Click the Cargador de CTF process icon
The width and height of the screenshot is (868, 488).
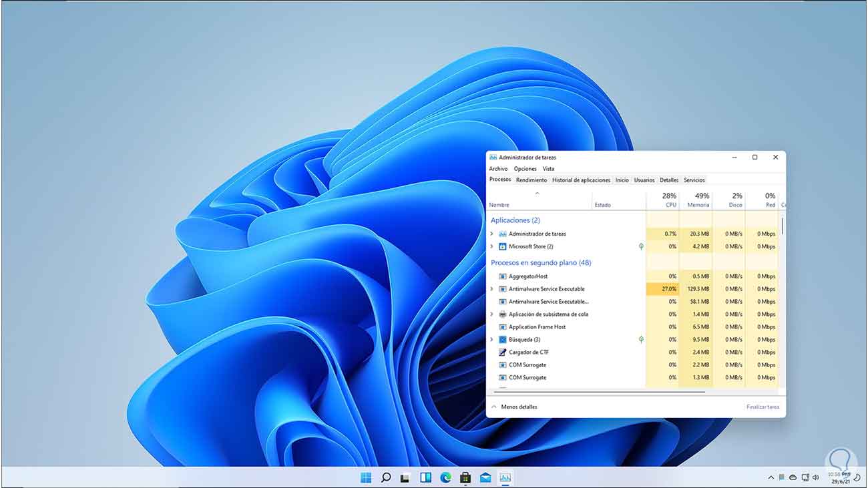tap(503, 352)
